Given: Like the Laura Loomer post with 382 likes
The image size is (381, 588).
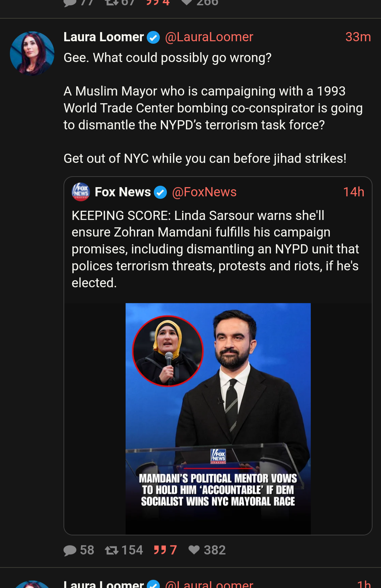Looking at the screenshot, I should coord(194,550).
